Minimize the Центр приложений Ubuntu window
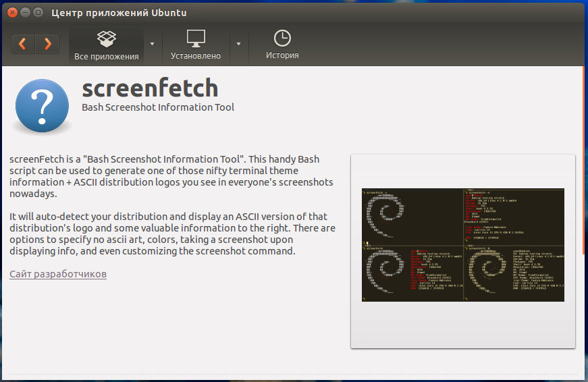Screen dimensions: 588x382 25,13
